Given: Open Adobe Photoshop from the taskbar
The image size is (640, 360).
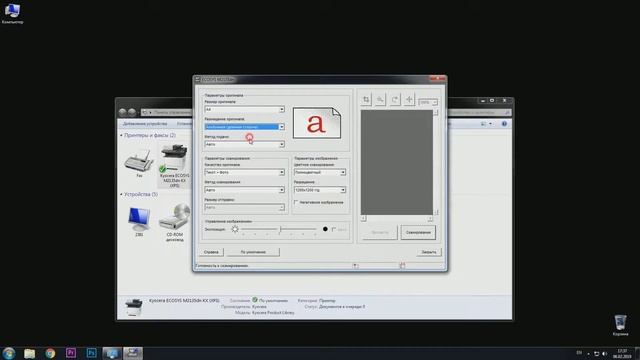Looking at the screenshot, I should coord(91,353).
